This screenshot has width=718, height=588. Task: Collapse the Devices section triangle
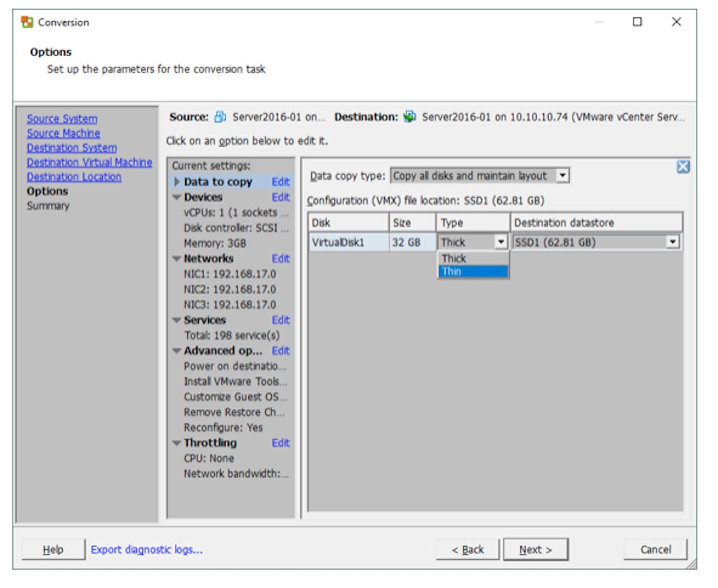coord(177,197)
